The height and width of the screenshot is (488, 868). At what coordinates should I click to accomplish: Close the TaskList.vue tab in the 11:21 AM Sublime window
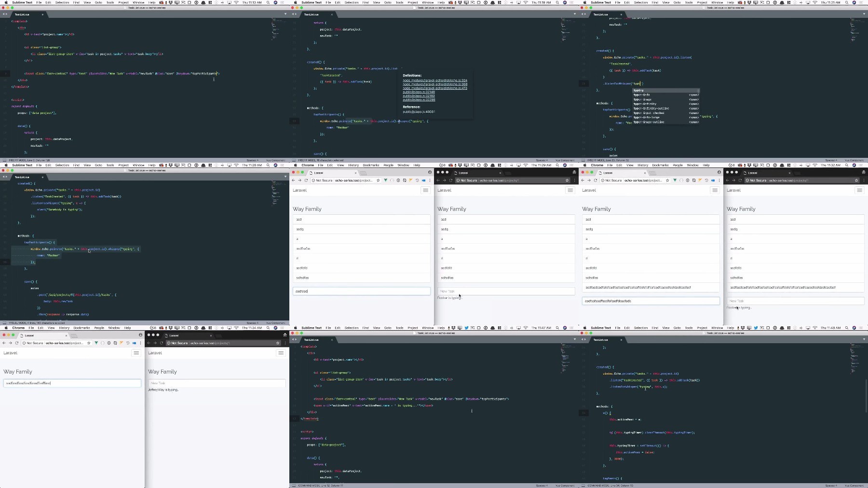(x=621, y=14)
